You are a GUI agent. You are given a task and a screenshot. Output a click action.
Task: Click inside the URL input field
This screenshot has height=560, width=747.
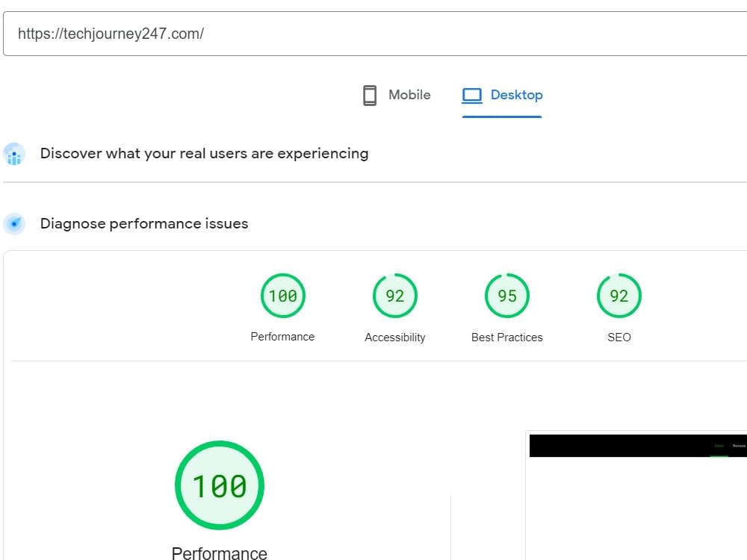click(299, 33)
